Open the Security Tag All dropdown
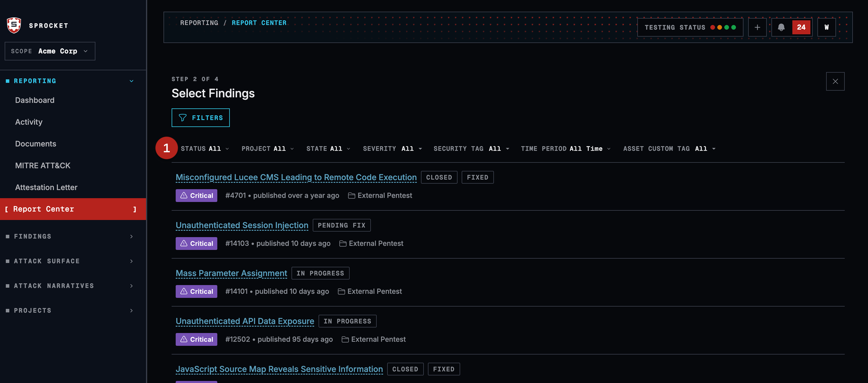The image size is (868, 383). tap(471, 148)
